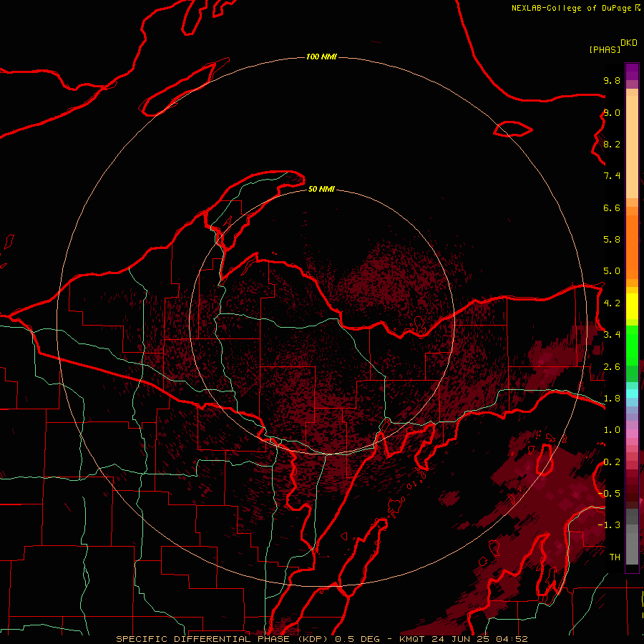Image resolution: width=644 pixels, height=644 pixels.
Task: Click the DKD legend header label
Action: 629,43
